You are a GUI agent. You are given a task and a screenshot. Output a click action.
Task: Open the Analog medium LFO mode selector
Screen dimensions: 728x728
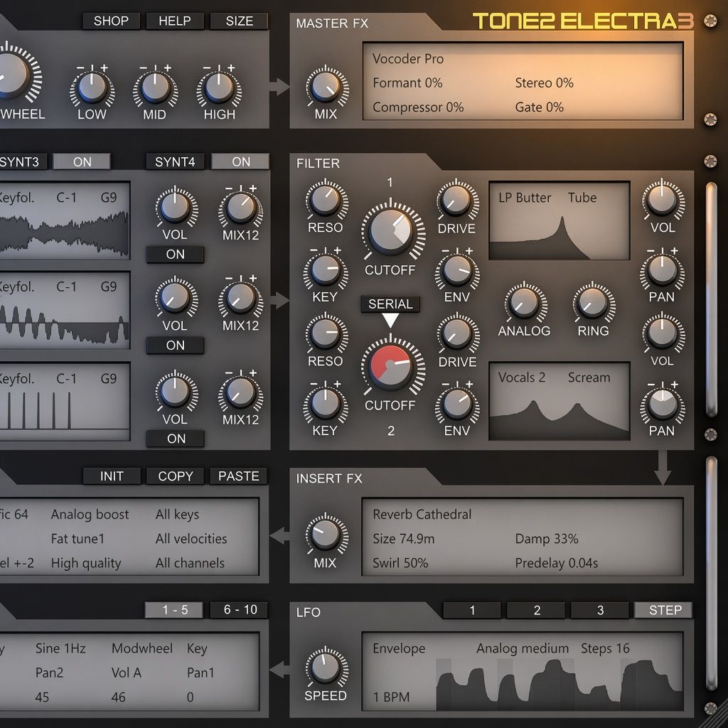click(x=523, y=648)
